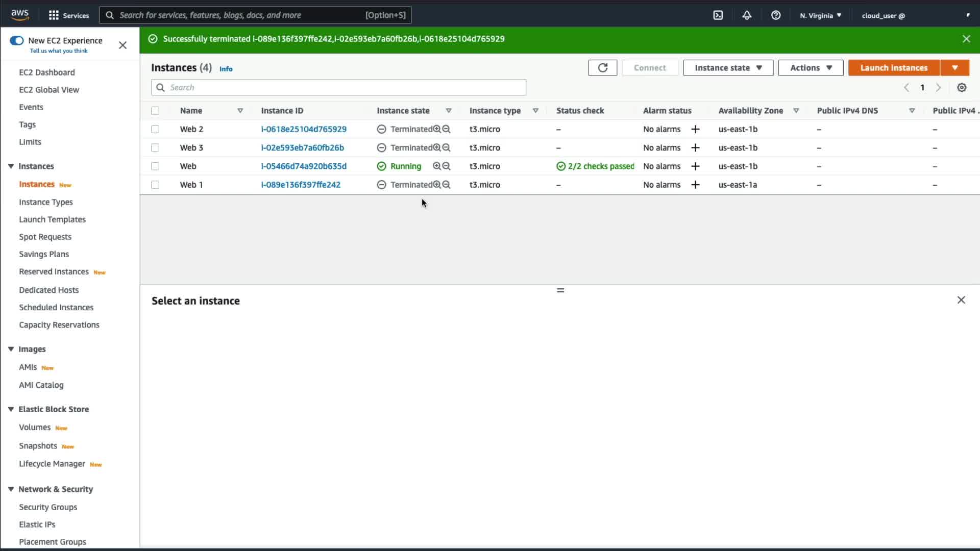The width and height of the screenshot is (980, 551).
Task: Zoom in filter on Running state
Action: click(x=436, y=166)
